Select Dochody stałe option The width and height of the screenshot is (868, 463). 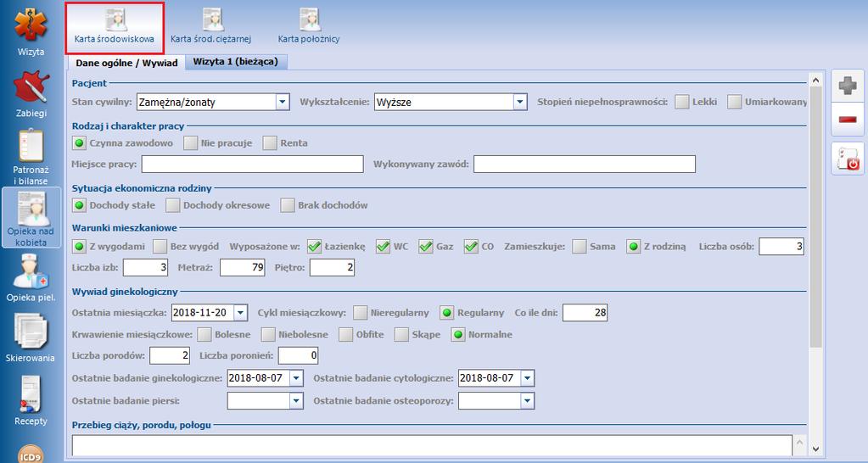point(79,205)
